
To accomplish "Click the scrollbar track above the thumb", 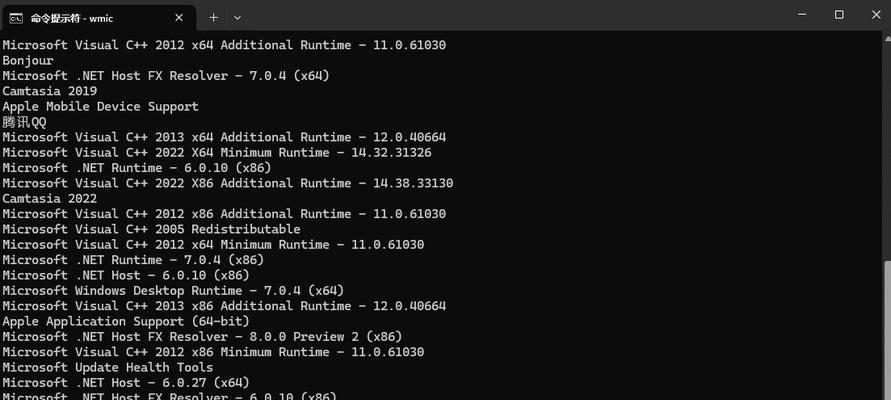I will 886,150.
